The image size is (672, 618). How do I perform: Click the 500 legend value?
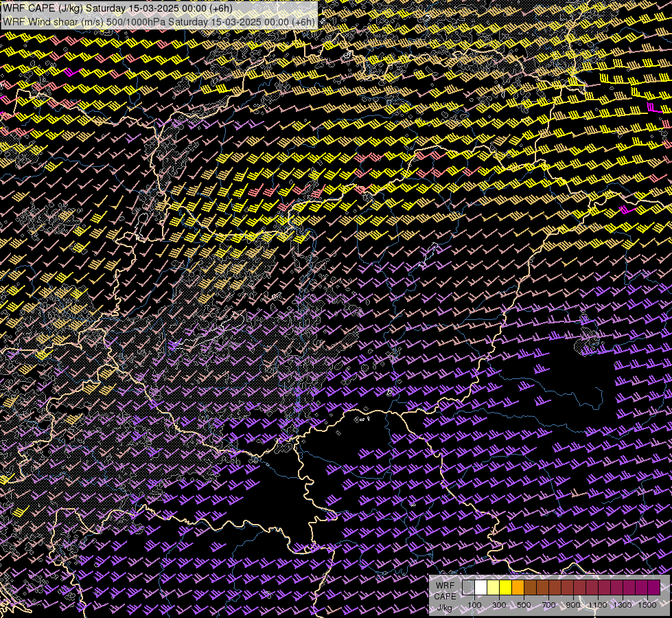click(x=524, y=605)
